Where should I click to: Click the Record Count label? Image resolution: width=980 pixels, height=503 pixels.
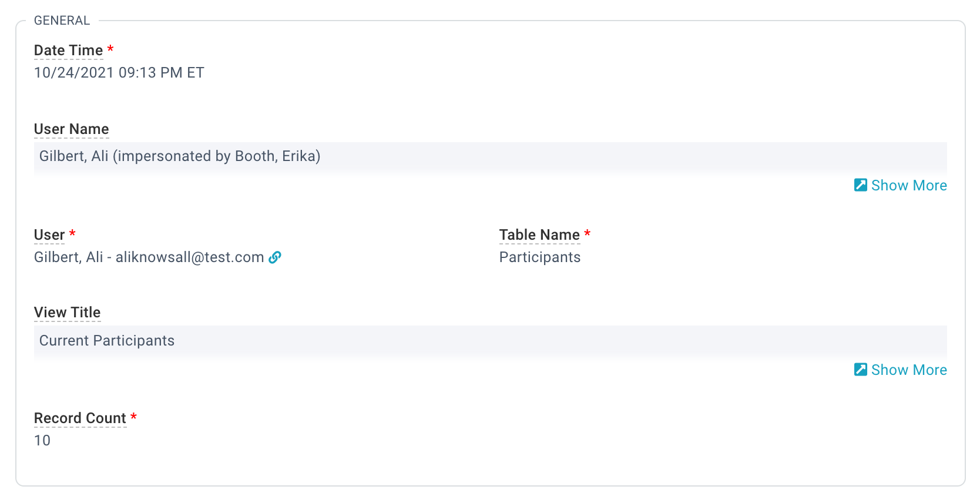click(80, 418)
